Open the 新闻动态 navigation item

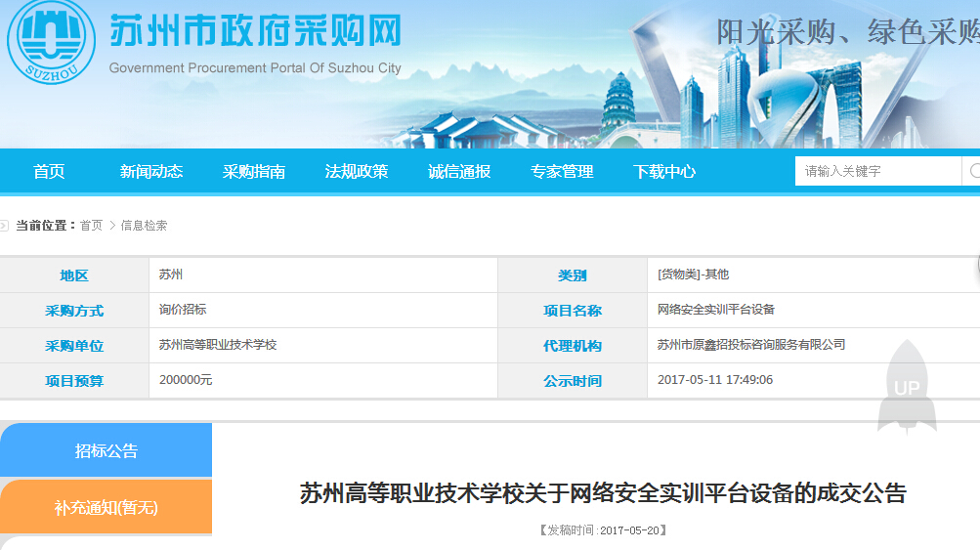(x=151, y=171)
